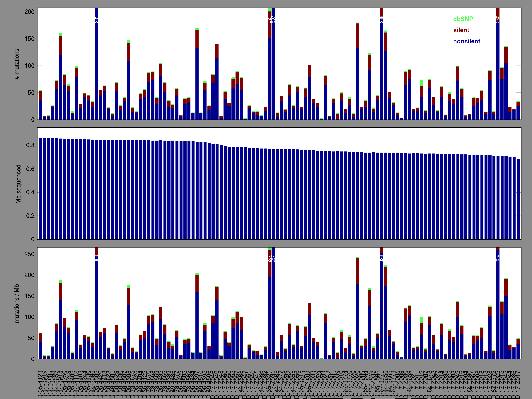Viewport: 532px width, 399px height.
Task: Click the 230 bar value label
Action: pyautogui.click(x=498, y=19)
